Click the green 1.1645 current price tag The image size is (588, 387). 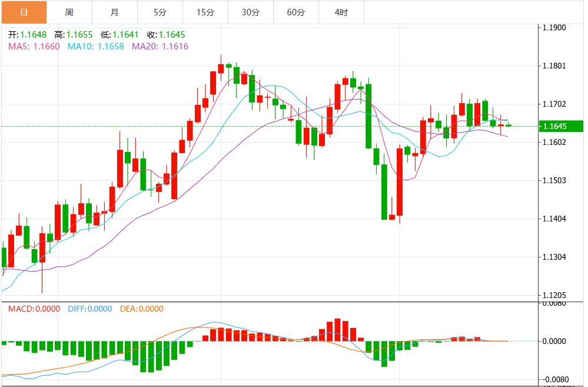pyautogui.click(x=560, y=125)
